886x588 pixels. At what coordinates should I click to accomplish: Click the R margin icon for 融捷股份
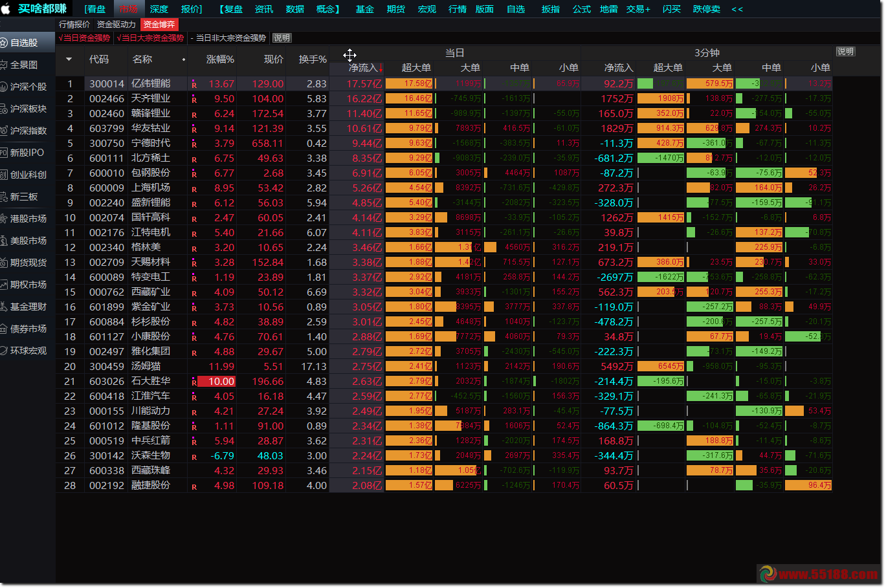coord(194,486)
